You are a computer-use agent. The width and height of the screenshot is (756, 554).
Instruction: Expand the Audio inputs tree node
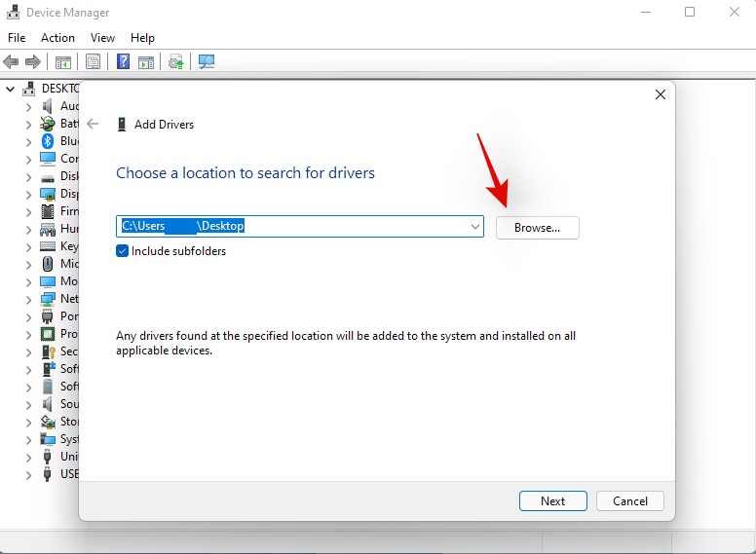point(28,107)
